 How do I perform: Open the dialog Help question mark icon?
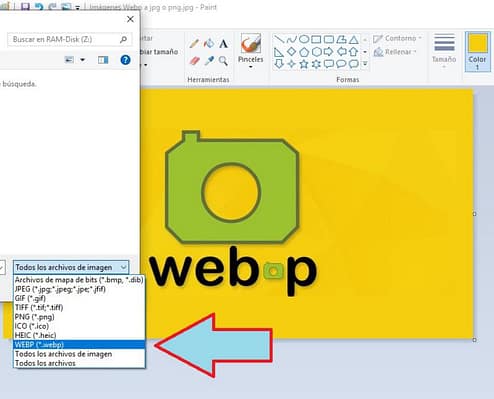(125, 60)
